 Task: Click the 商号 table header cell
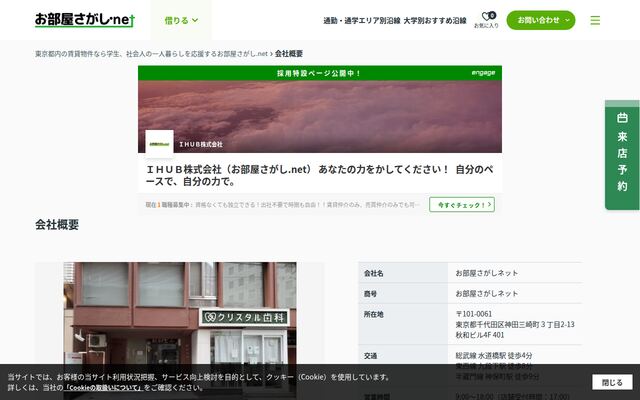[403, 293]
